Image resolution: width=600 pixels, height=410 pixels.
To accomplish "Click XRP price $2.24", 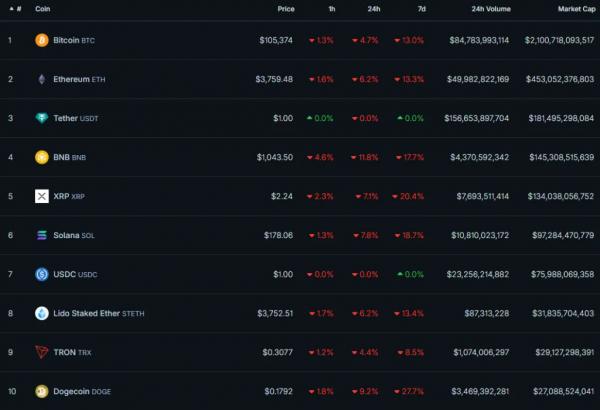I will [282, 196].
